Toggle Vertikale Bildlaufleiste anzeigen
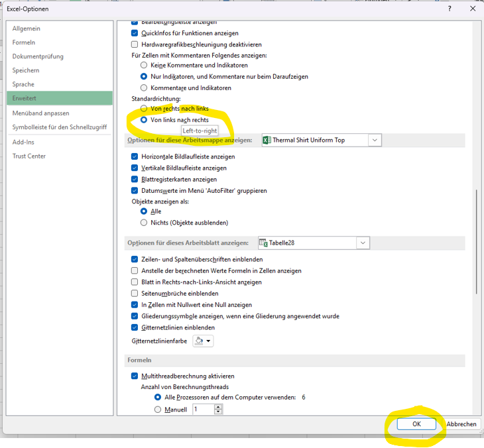Image resolution: width=484 pixels, height=448 pixels. (135, 168)
